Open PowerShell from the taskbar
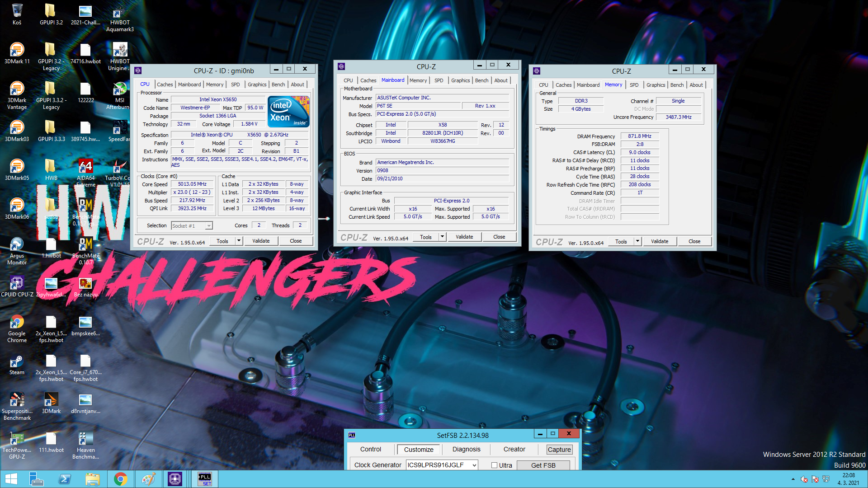The width and height of the screenshot is (868, 488). [65, 479]
